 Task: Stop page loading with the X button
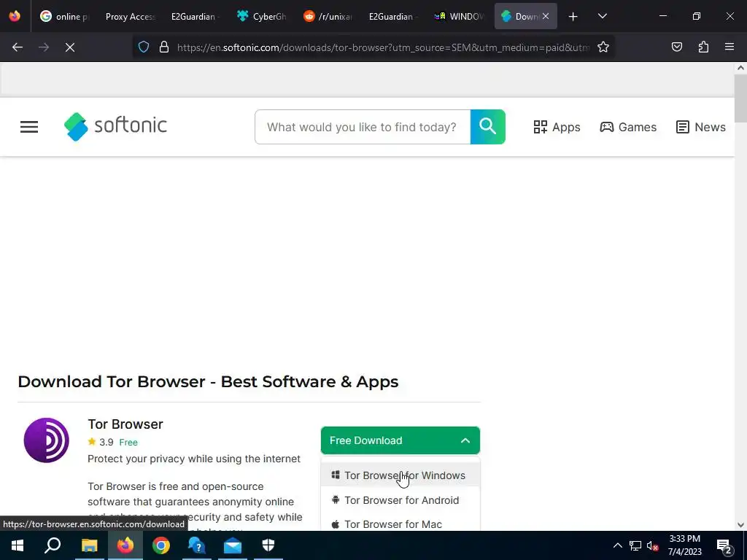tap(70, 47)
